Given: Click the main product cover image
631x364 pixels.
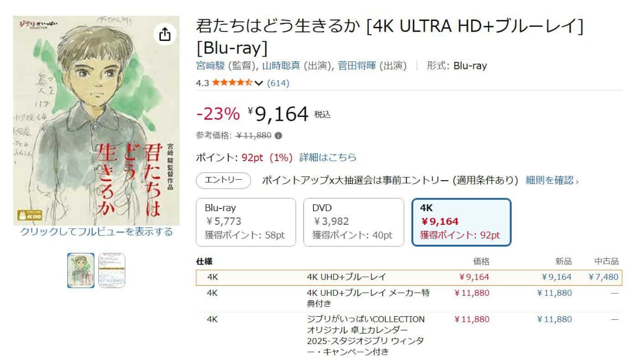Looking at the screenshot, I should point(96,121).
